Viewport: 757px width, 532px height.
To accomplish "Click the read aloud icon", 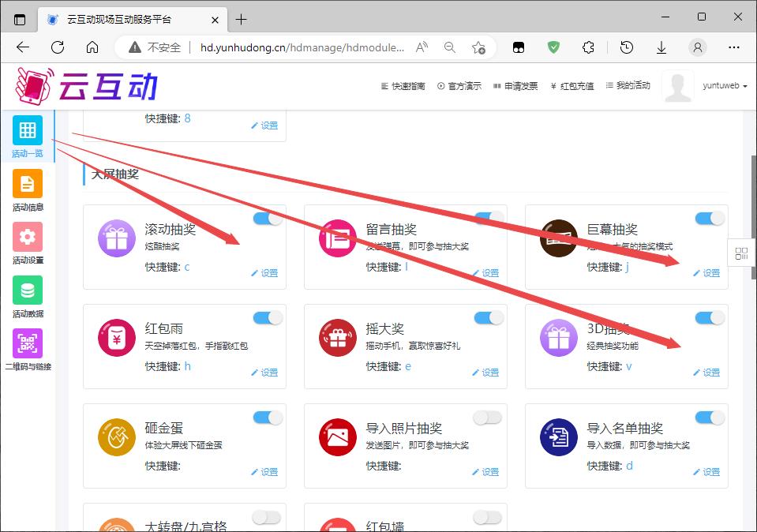I will (422, 47).
